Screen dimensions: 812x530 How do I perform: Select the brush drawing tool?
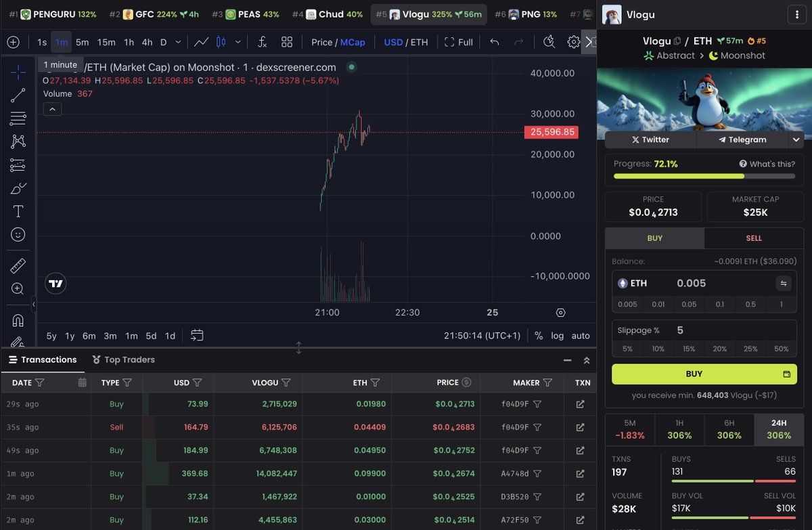18,188
